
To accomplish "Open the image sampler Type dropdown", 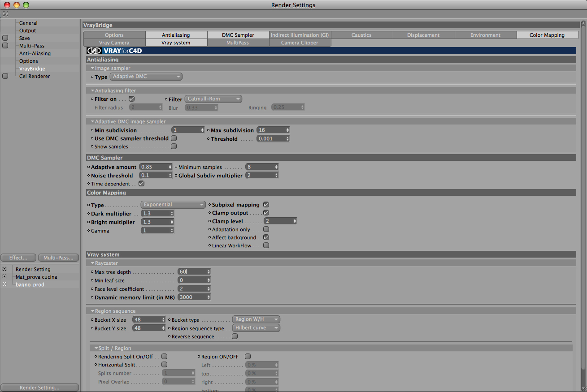I will click(146, 77).
